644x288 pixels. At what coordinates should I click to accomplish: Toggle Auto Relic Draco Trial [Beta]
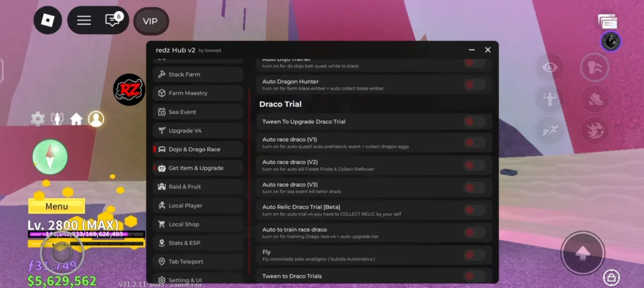tap(474, 210)
